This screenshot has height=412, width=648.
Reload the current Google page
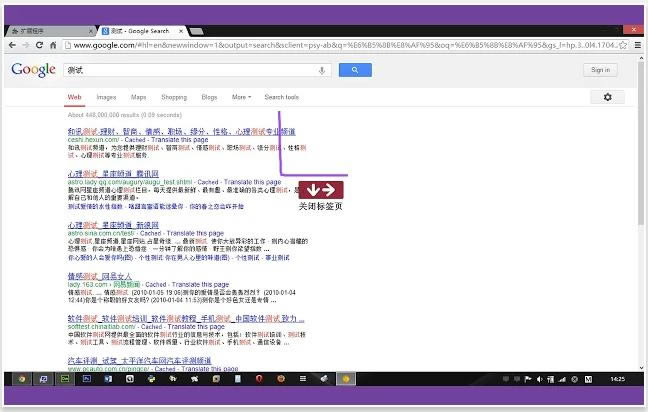[x=39, y=45]
